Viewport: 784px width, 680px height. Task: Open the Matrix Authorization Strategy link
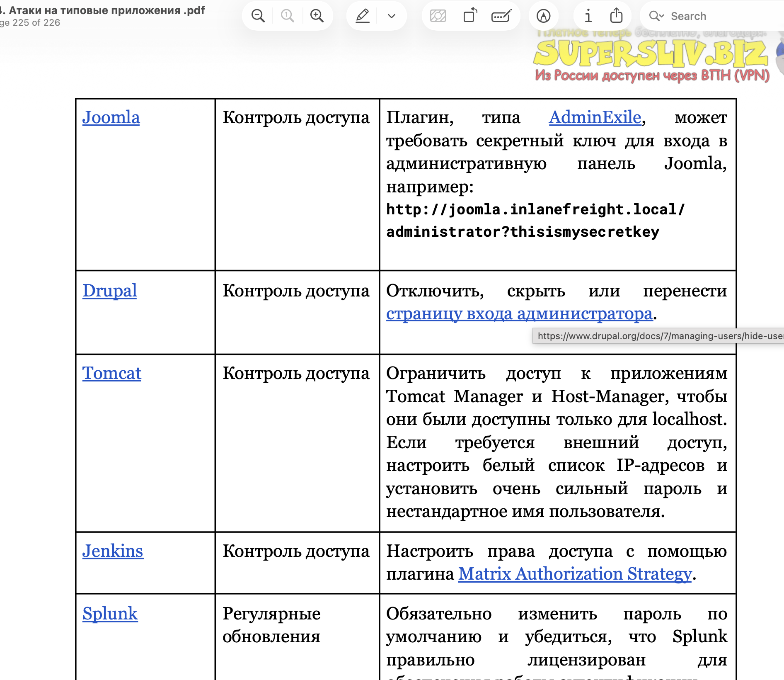click(575, 574)
